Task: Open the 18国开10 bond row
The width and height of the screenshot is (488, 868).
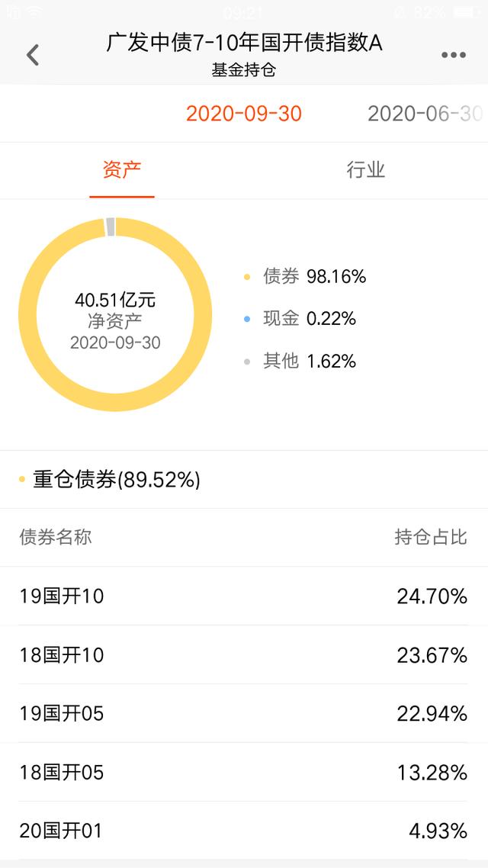Action: [244, 654]
